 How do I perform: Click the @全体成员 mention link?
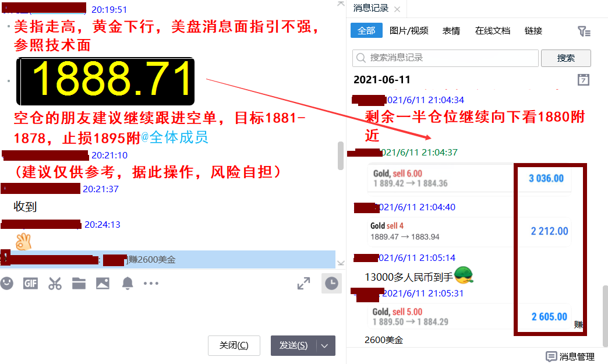click(175, 137)
